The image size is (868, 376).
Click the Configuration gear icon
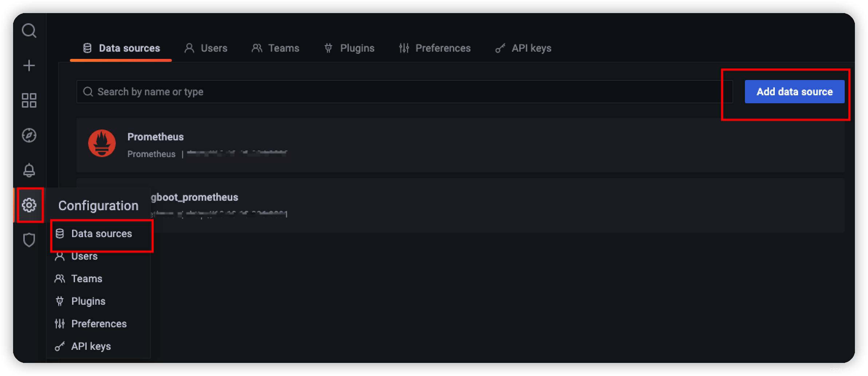pos(29,205)
